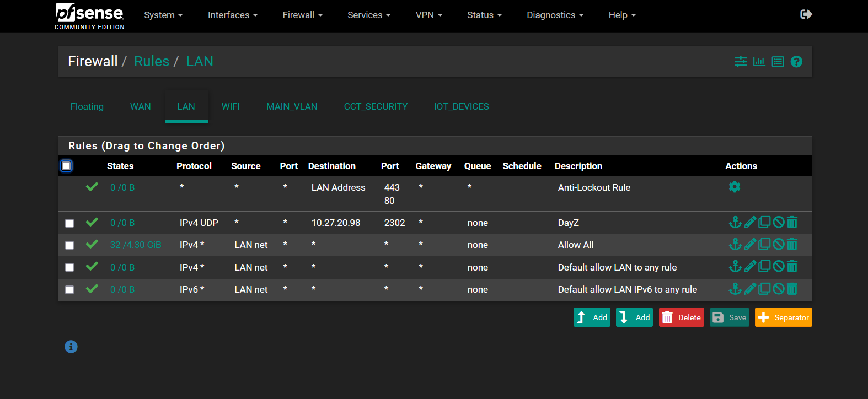Switch to the WAN tab
This screenshot has height=399, width=868.
[x=141, y=106]
